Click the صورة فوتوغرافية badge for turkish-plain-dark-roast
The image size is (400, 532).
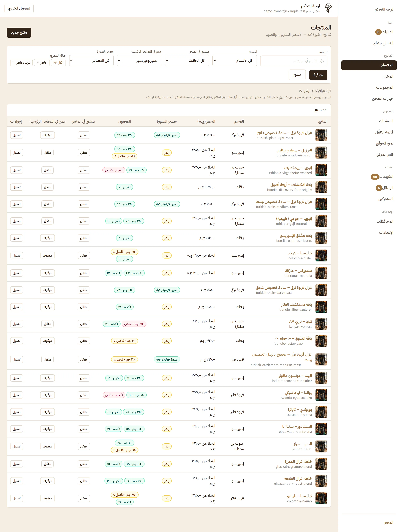(167, 290)
